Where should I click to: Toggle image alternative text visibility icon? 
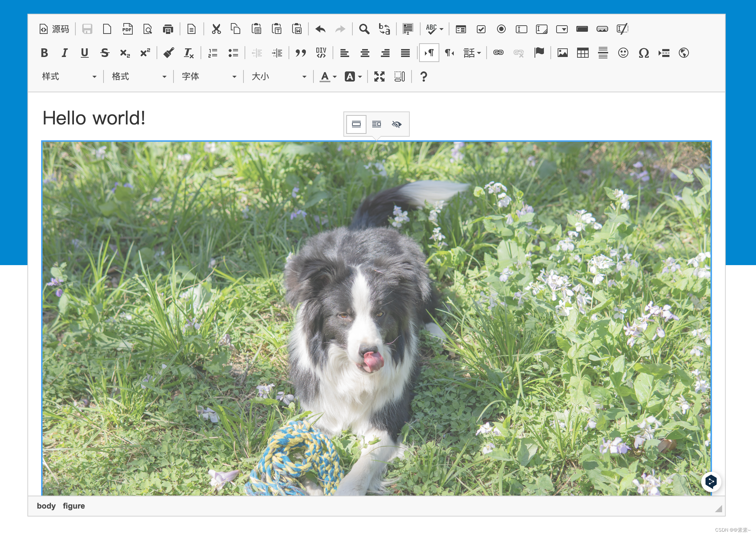pos(396,124)
